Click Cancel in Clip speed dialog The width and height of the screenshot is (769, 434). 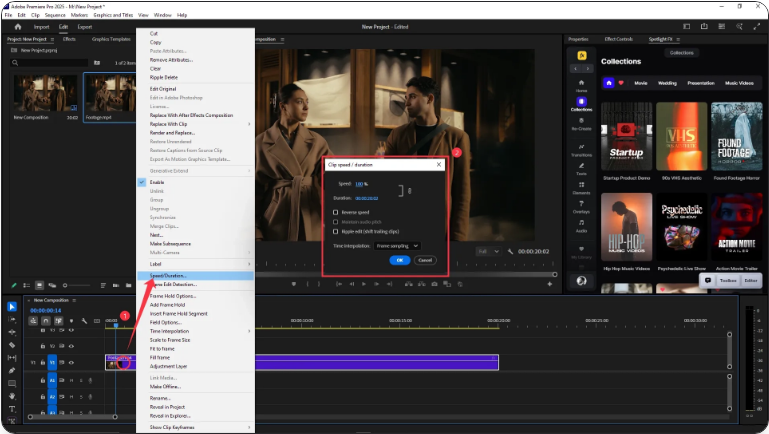425,260
